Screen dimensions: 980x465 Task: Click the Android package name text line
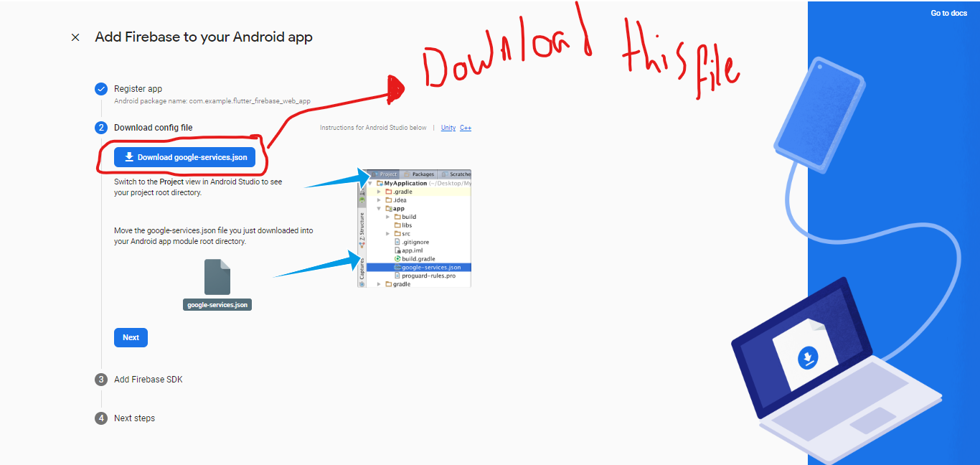pos(212,101)
